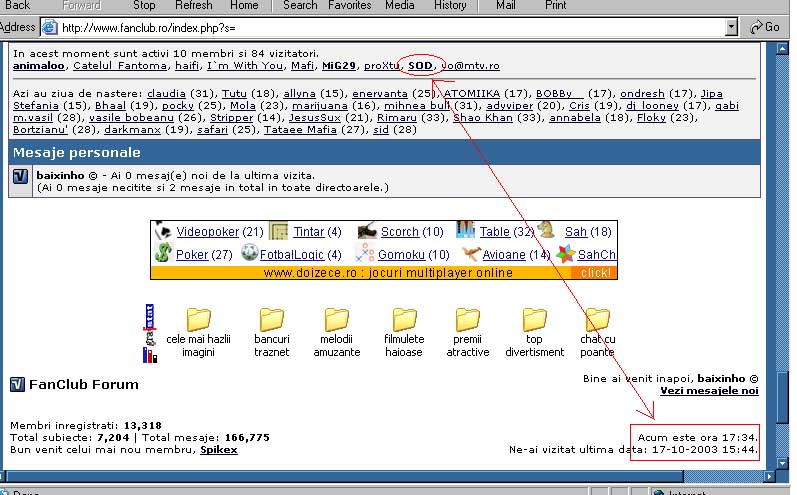Open the 'cele mai hazlii imagini' folder
Image resolution: width=797 pixels, height=495 pixels.
[198, 320]
